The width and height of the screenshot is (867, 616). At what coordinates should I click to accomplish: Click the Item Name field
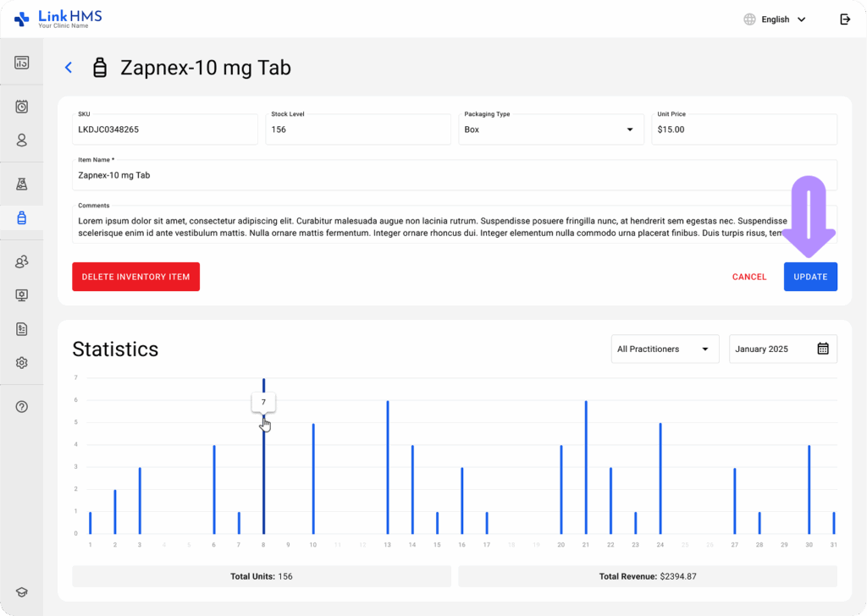(x=455, y=175)
